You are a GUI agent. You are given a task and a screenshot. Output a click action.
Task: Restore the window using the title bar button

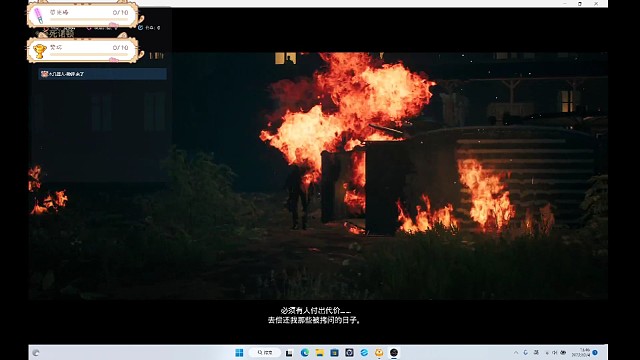pos(580,4)
